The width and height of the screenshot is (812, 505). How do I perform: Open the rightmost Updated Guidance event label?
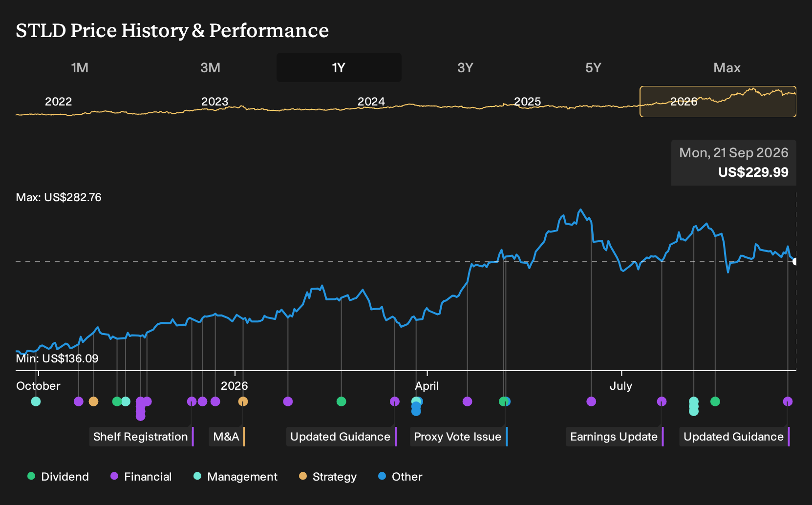click(734, 437)
